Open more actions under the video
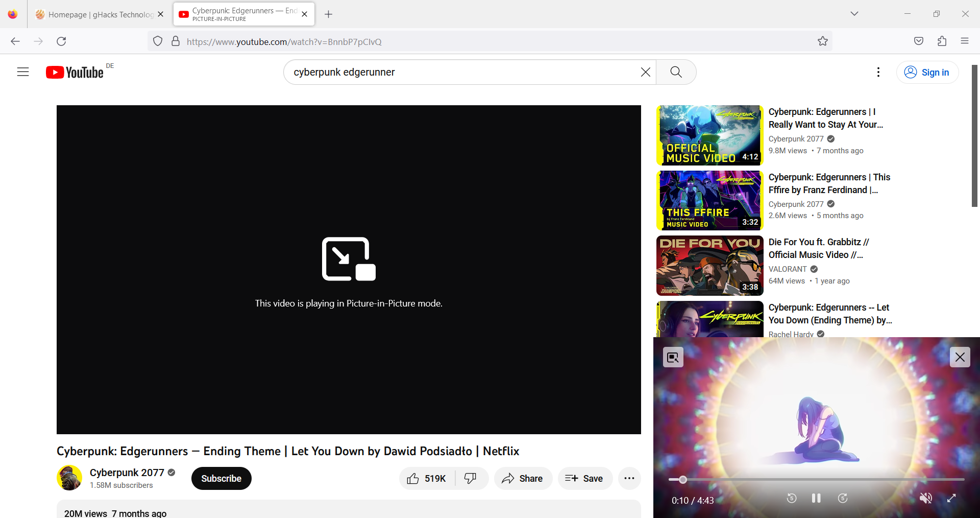980x518 pixels. (x=629, y=479)
